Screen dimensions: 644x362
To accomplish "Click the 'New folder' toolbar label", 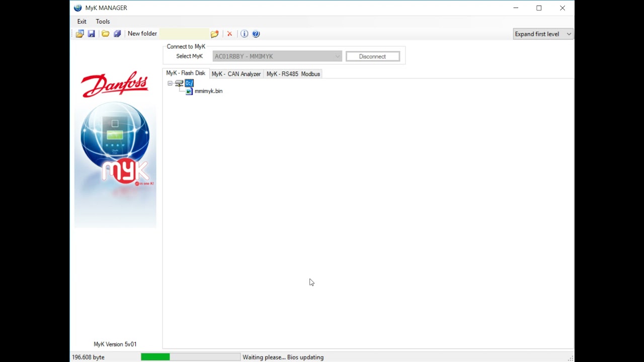I will (142, 34).
